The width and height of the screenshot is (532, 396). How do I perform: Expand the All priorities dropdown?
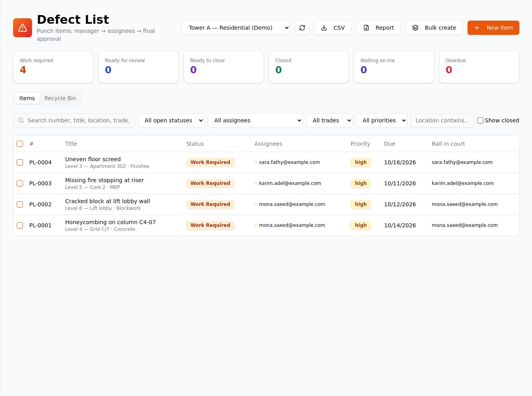pos(382,120)
